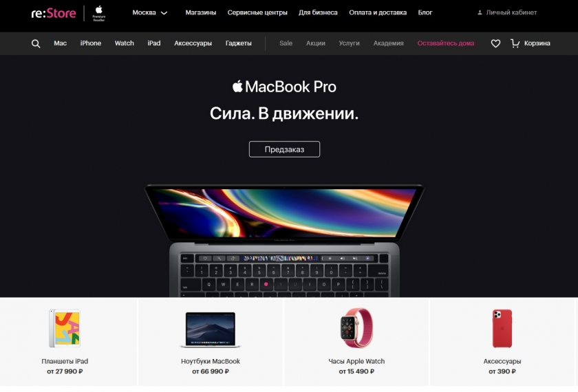
Task: Open the Сервисные центры link
Action: pyautogui.click(x=257, y=12)
